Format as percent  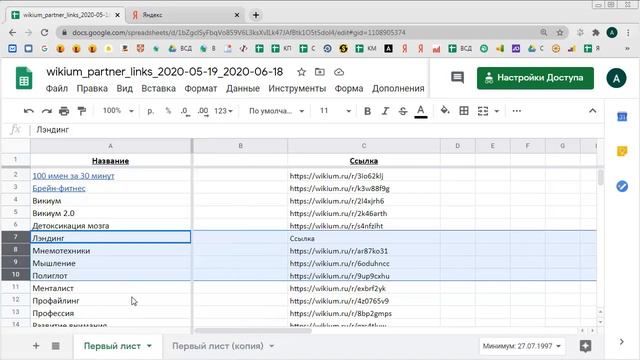[168, 111]
